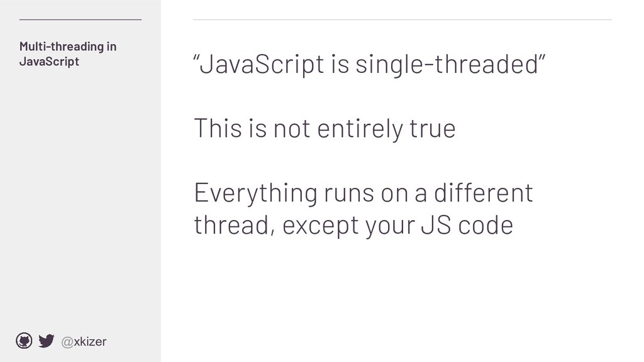
Task: Click the word "single-threaded" in the quote
Action: [x=447, y=65]
